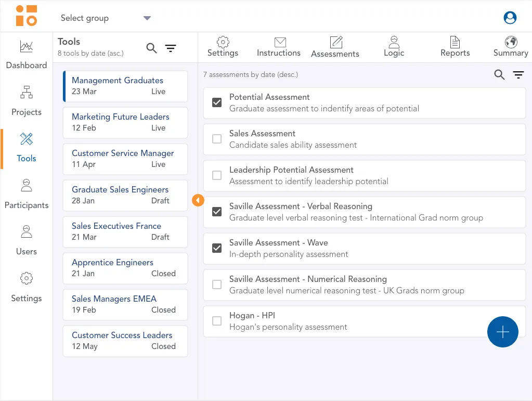Open the tools list sort filter
Viewport: 532px width, 401px height.
coord(171,48)
